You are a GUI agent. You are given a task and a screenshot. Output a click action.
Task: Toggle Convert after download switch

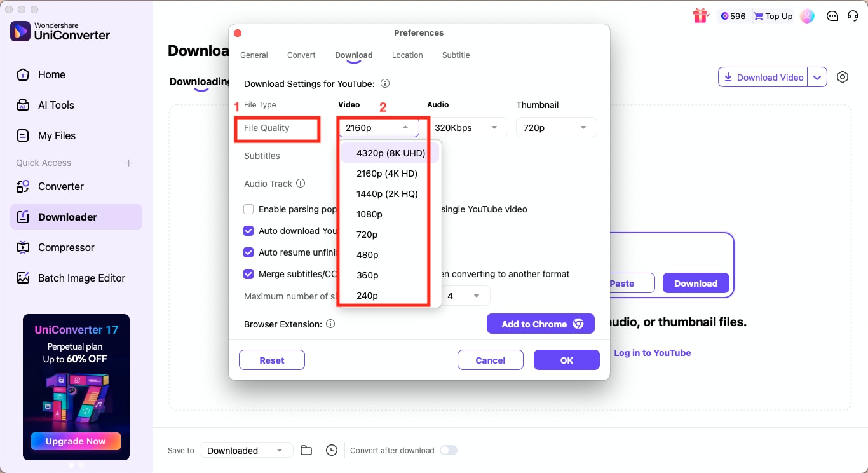(449, 450)
